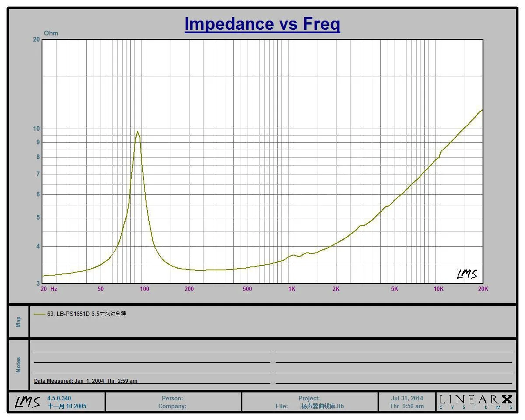
Task: Click the vertical "Map" panel label
Action: [18, 322]
